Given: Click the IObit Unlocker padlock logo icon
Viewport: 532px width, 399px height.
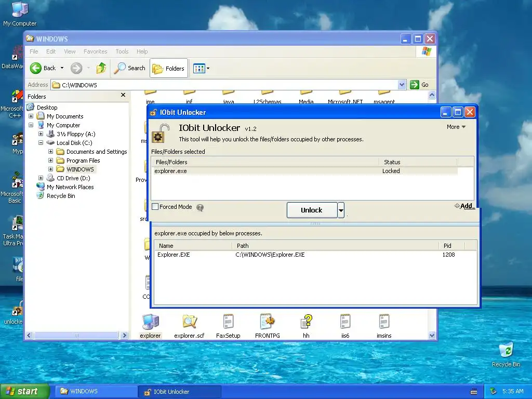Looking at the screenshot, I should pos(160,134).
